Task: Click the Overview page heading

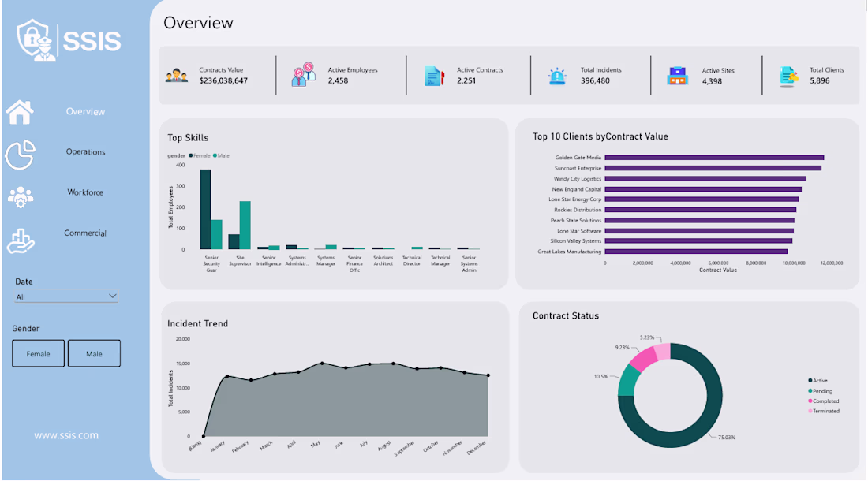Action: [198, 23]
